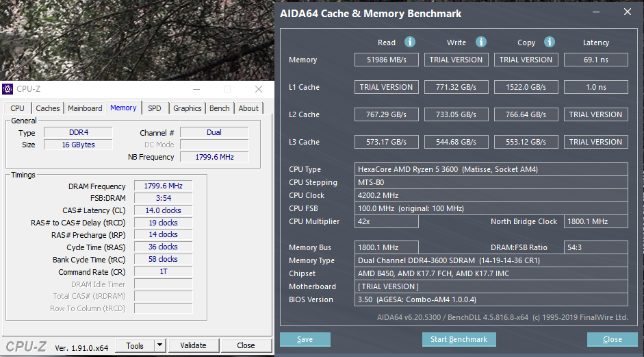
Task: Click the Copy info icon in AIDA64
Action: tap(549, 42)
